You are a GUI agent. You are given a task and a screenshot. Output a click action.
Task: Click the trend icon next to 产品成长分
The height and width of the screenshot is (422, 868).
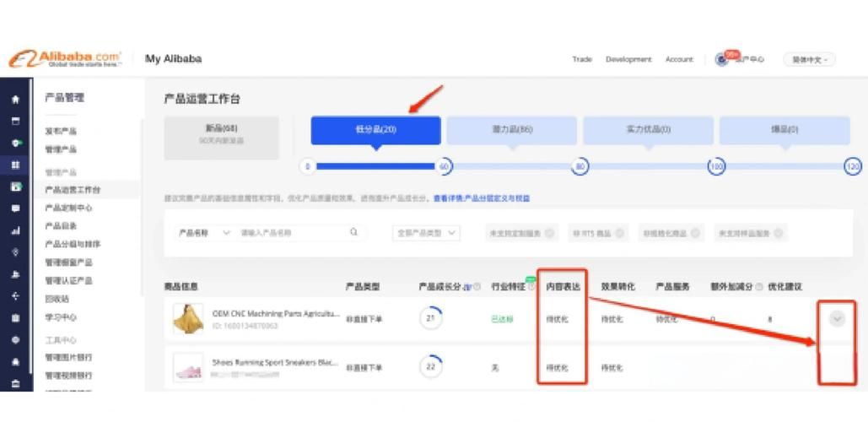point(467,286)
